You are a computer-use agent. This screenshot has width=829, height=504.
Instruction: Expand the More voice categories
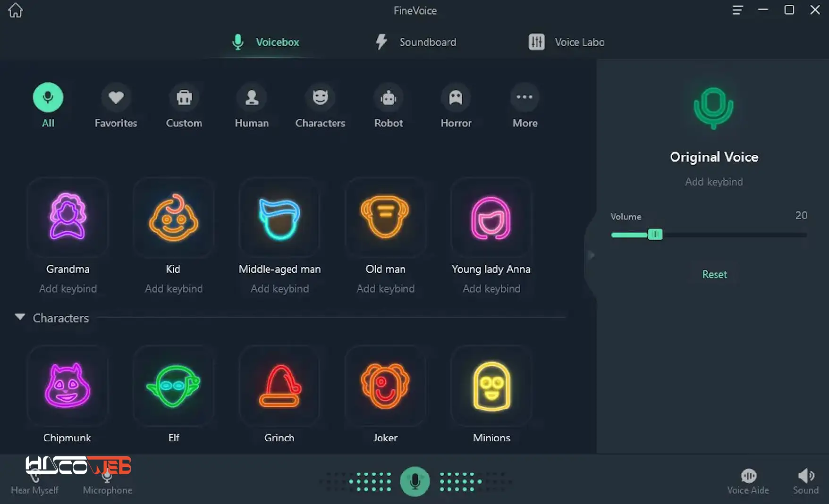pyautogui.click(x=524, y=106)
